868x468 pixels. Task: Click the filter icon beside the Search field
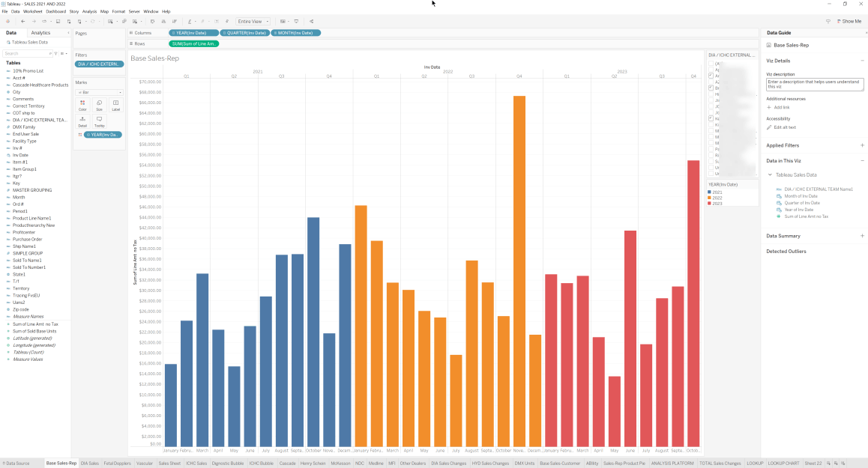(55, 54)
